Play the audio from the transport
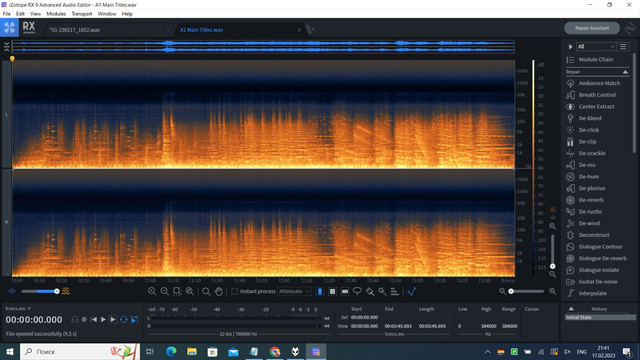 [x=103, y=320]
